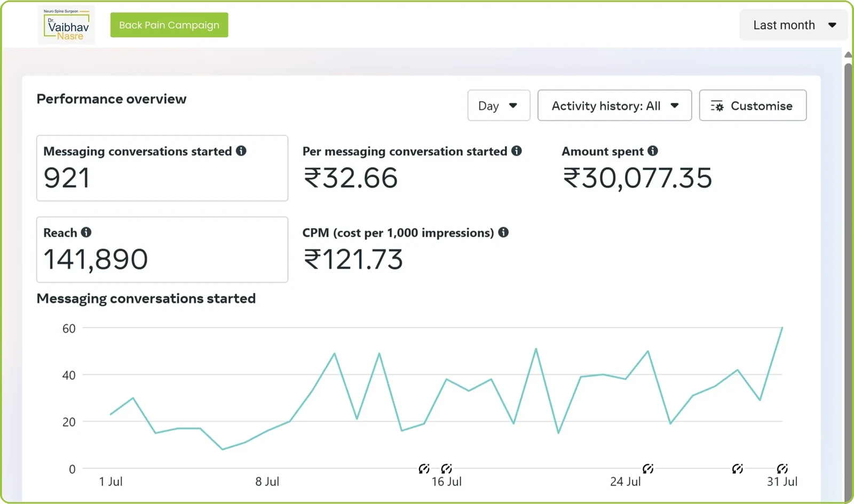Click activity marker at 16 Jul

447,469
